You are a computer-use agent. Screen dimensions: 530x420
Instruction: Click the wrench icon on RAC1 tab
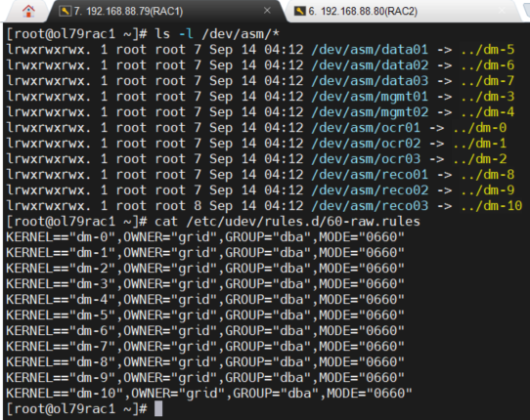coord(65,12)
